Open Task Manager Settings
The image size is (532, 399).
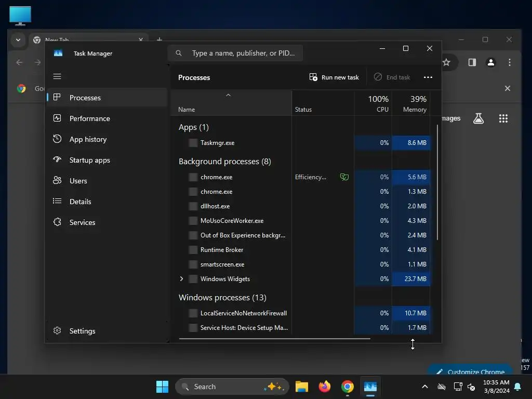coord(107,331)
